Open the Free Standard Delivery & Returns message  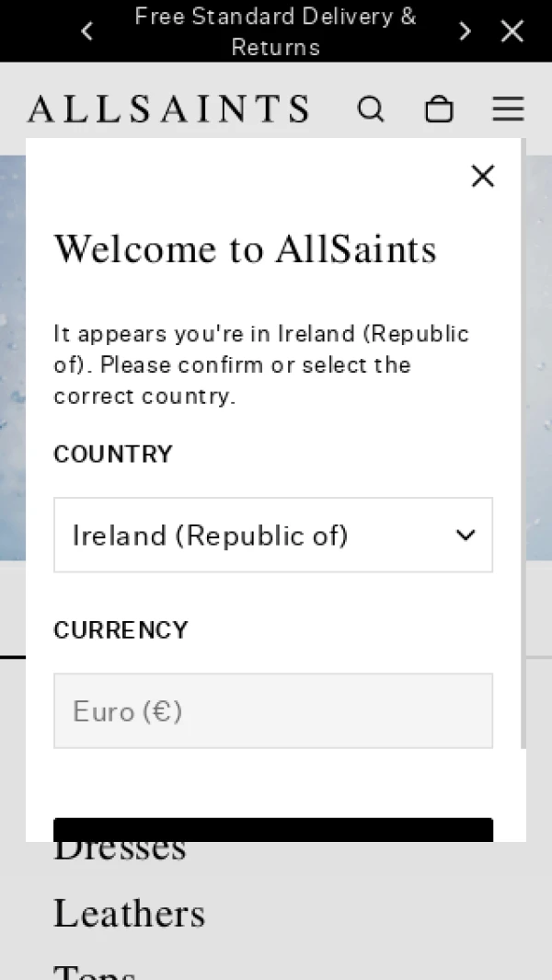tap(276, 30)
